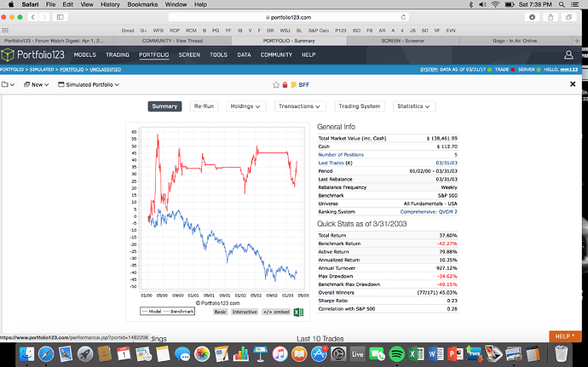This screenshot has width=588, height=367.
Task: Click the Safari address bar showing portfolio123.com
Action: (294, 16)
